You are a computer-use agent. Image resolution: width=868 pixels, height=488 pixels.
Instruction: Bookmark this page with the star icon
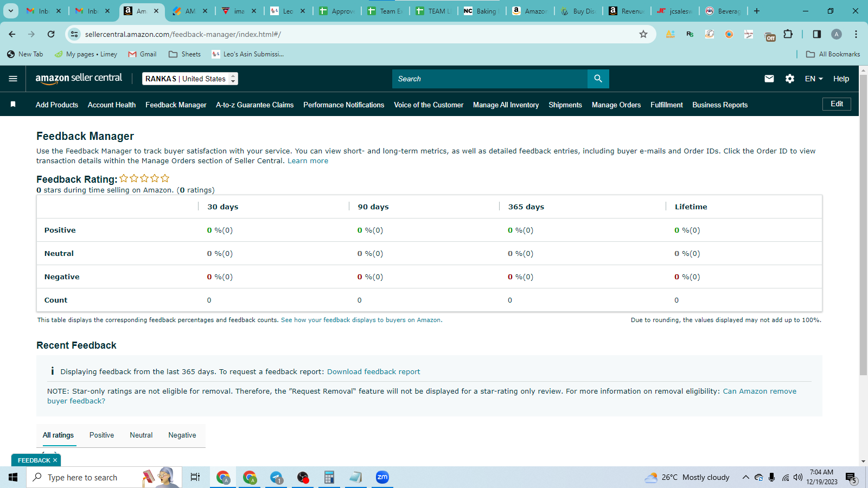click(x=643, y=34)
